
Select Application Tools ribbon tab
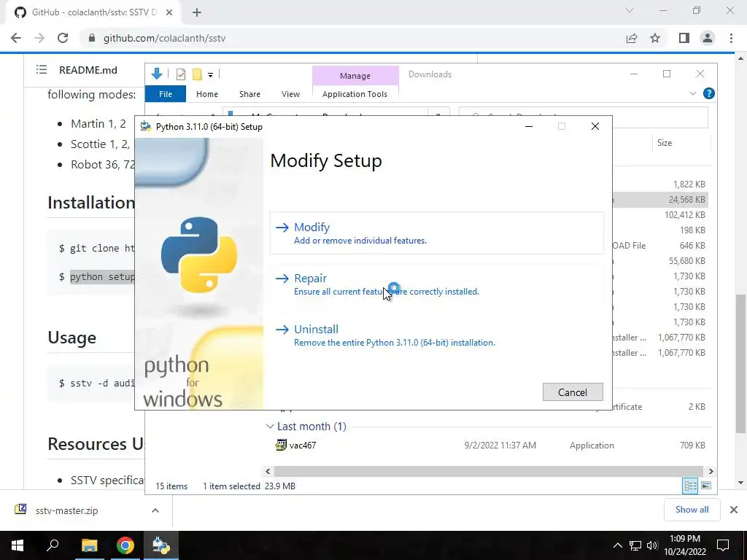(355, 94)
